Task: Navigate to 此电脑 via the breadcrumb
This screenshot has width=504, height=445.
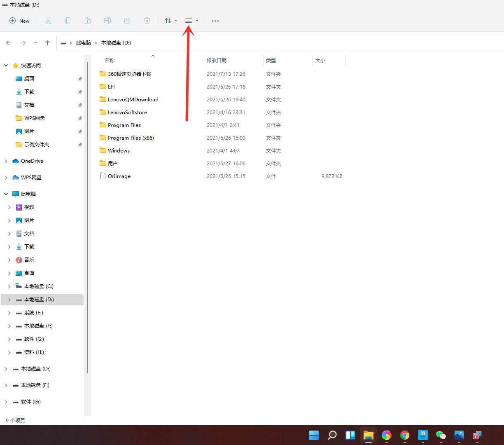Action: click(84, 42)
